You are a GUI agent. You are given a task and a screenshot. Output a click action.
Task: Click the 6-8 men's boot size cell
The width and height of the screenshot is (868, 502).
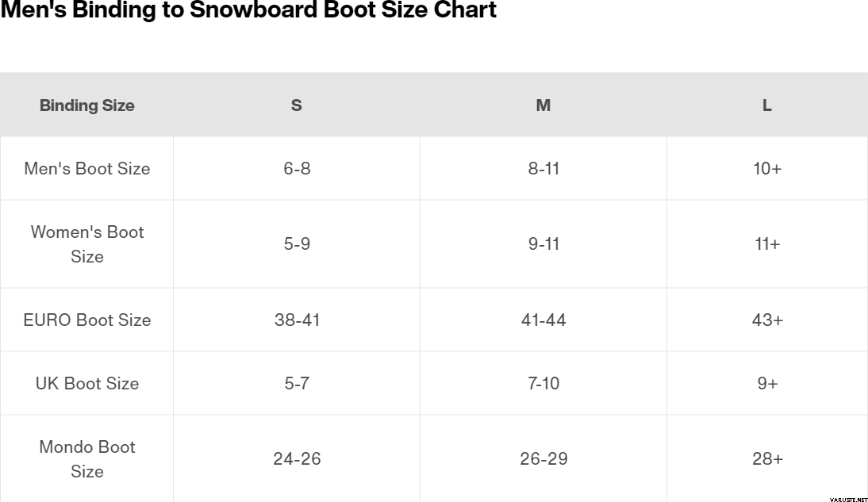tap(297, 168)
